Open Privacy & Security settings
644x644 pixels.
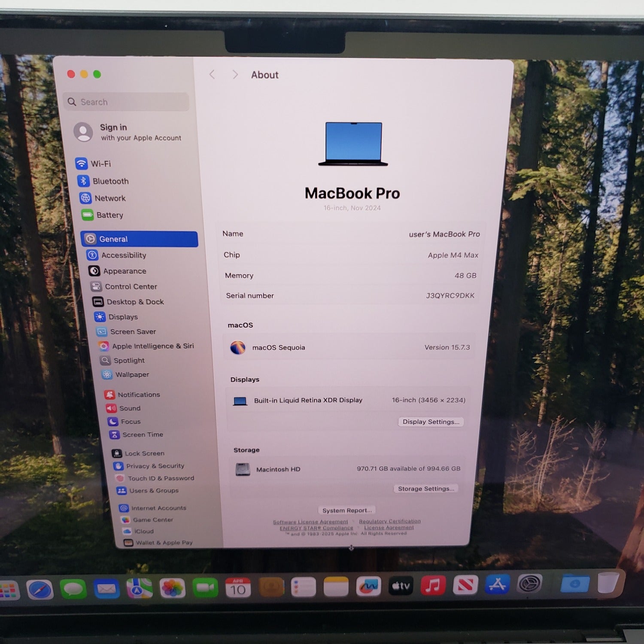point(155,466)
